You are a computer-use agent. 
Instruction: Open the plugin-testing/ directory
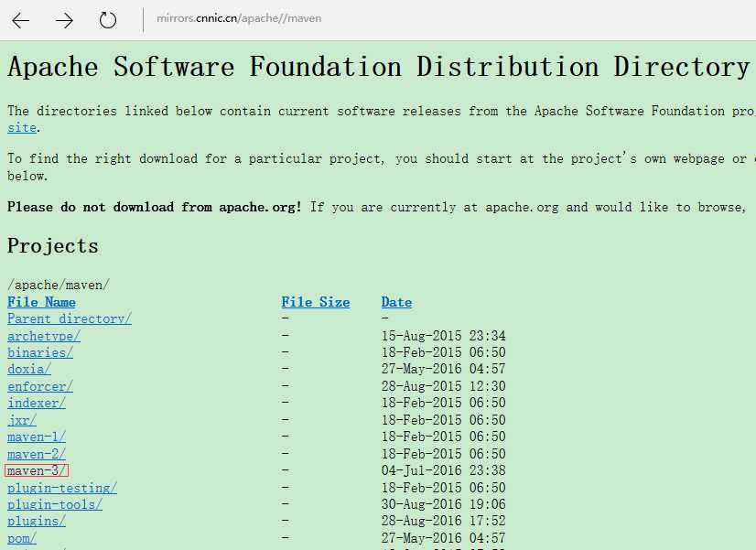tap(62, 488)
